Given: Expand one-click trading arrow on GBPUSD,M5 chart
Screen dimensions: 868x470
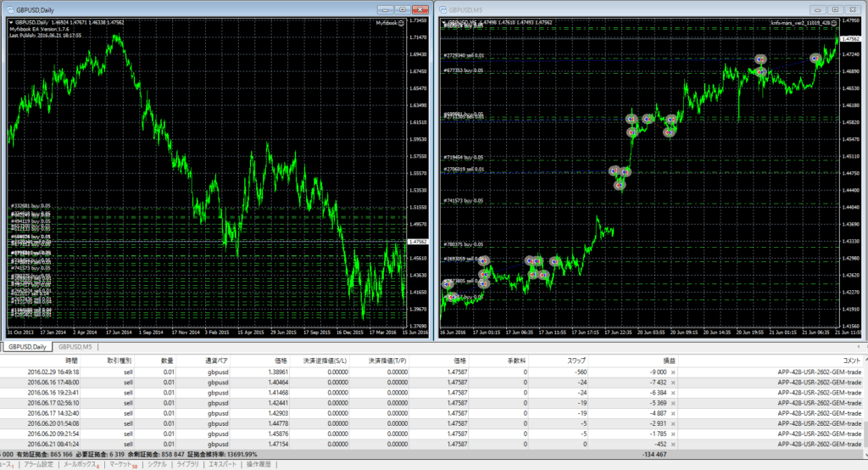Looking at the screenshot, I should coord(442,23).
